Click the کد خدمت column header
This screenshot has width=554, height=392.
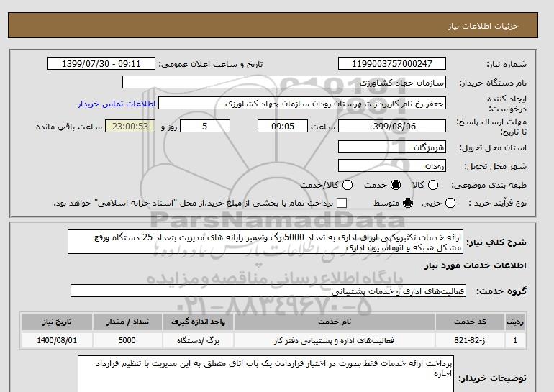tap(470, 322)
